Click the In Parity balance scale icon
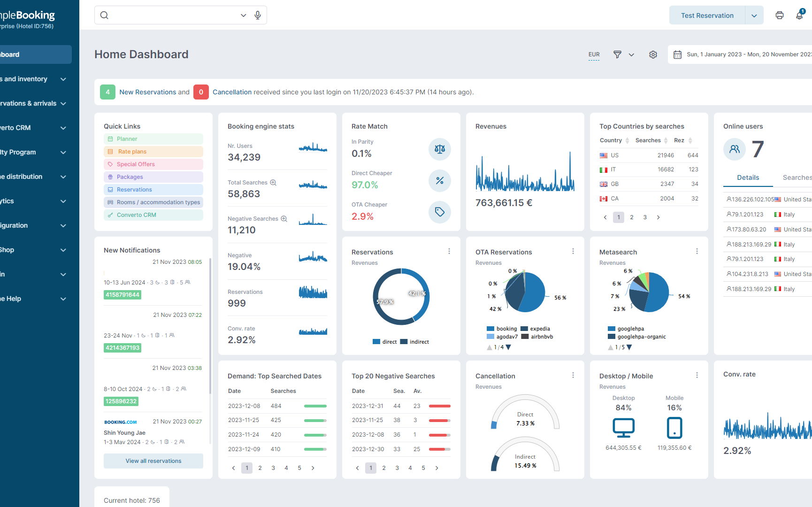Image resolution: width=812 pixels, height=507 pixels. point(439,149)
